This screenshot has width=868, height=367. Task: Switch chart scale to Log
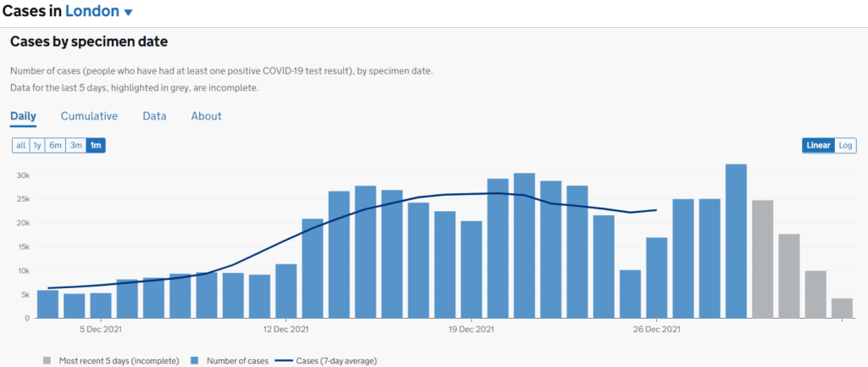tap(845, 146)
